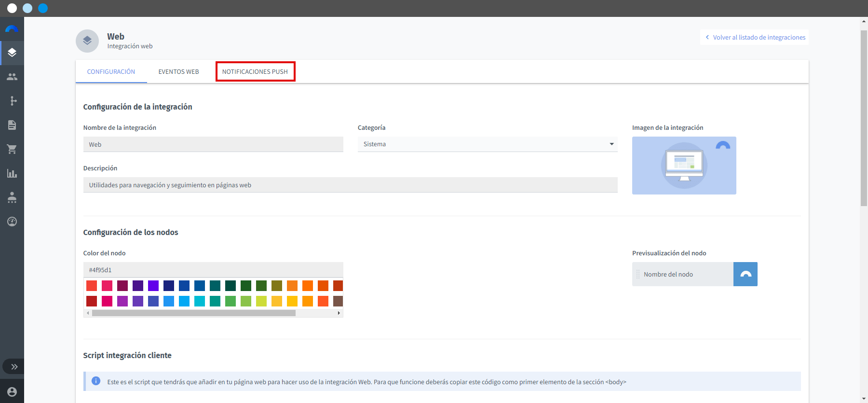Open the documents icon in the sidebar
Viewport: 868px width, 403px height.
tap(12, 125)
